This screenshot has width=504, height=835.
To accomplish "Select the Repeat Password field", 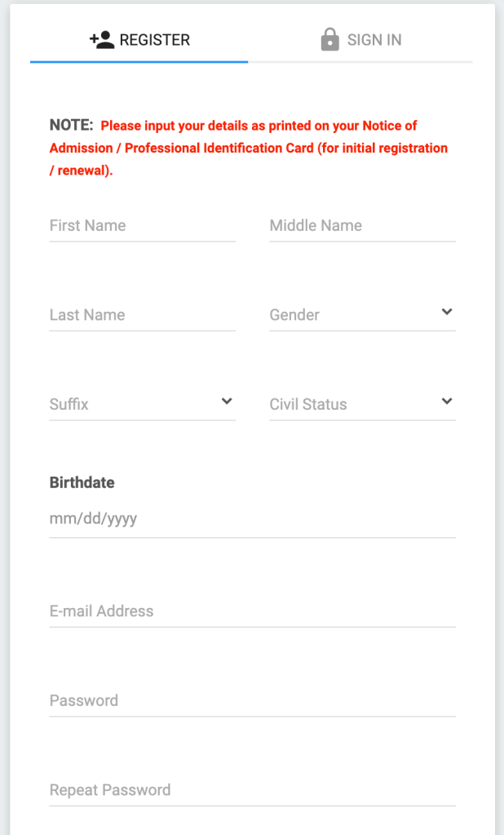I will pos(252,791).
